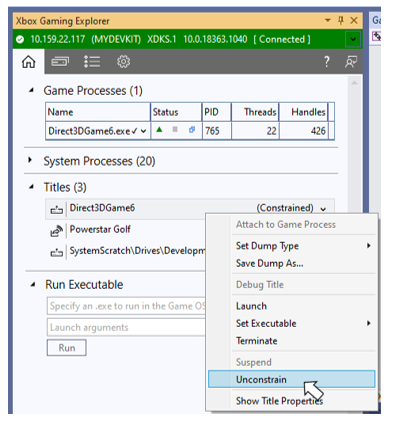Select the Direct3DGame6 title row

(x=190, y=209)
